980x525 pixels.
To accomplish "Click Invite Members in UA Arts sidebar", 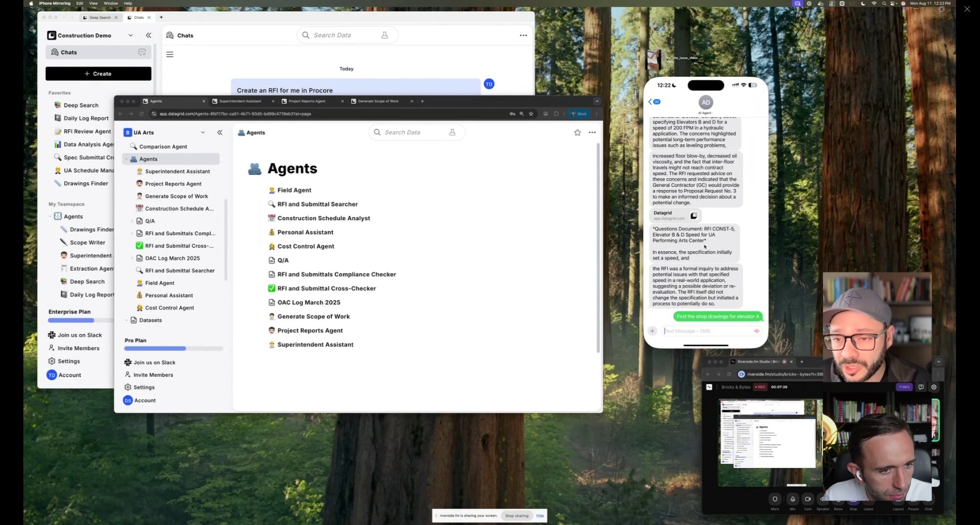I will pyautogui.click(x=149, y=375).
